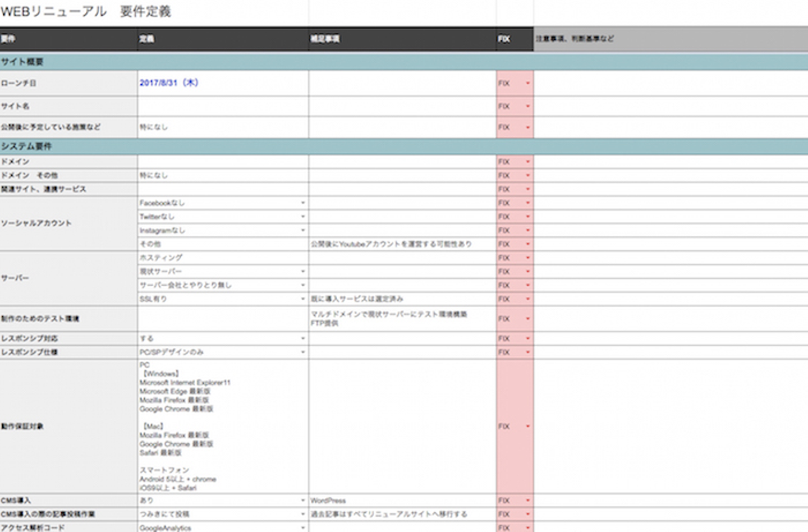Select the 過去記事はすべてリニューアルサイトへ移行する cell
Viewport: 808px width, 532px height.
click(x=402, y=515)
